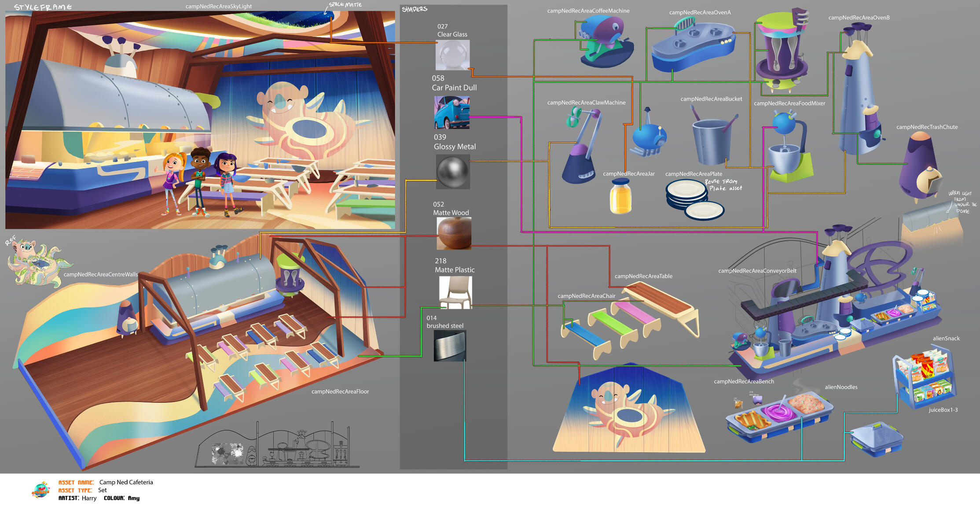Click the campNedRecAreaTable label text
980x505 pixels.
coord(643,276)
